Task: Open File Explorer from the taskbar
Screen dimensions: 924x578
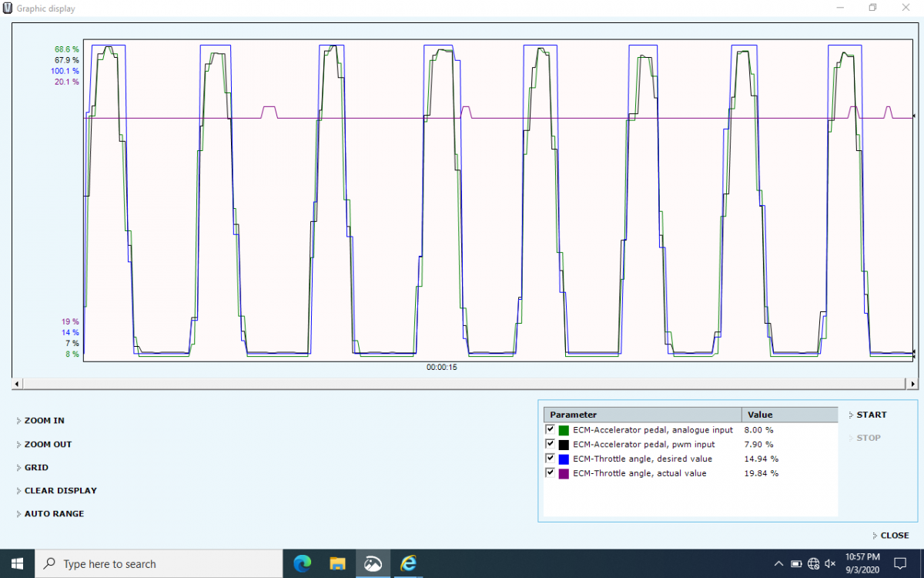Action: [x=337, y=563]
